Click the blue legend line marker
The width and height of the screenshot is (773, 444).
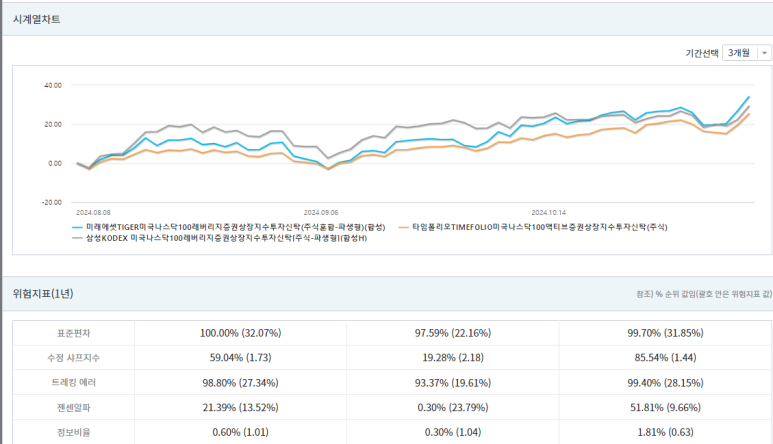coord(77,228)
